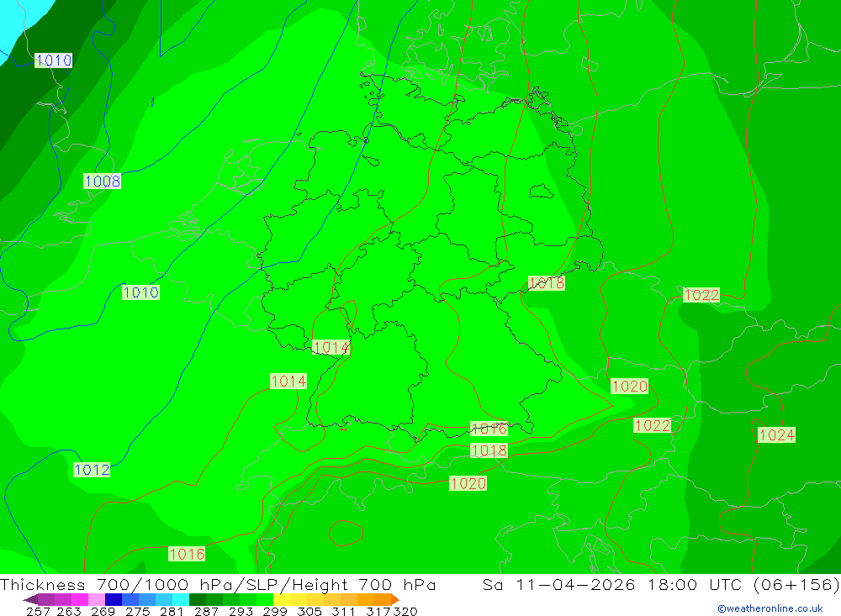The image size is (841, 616).
Task: Click the blue 1010 label below 1008
Action: click(x=140, y=292)
